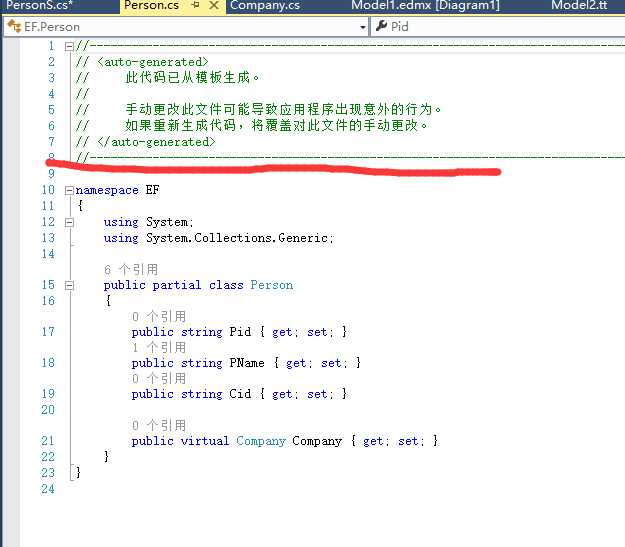Viewport: 625px width, 547px height.
Task: Click the PName property name
Action: (247, 363)
